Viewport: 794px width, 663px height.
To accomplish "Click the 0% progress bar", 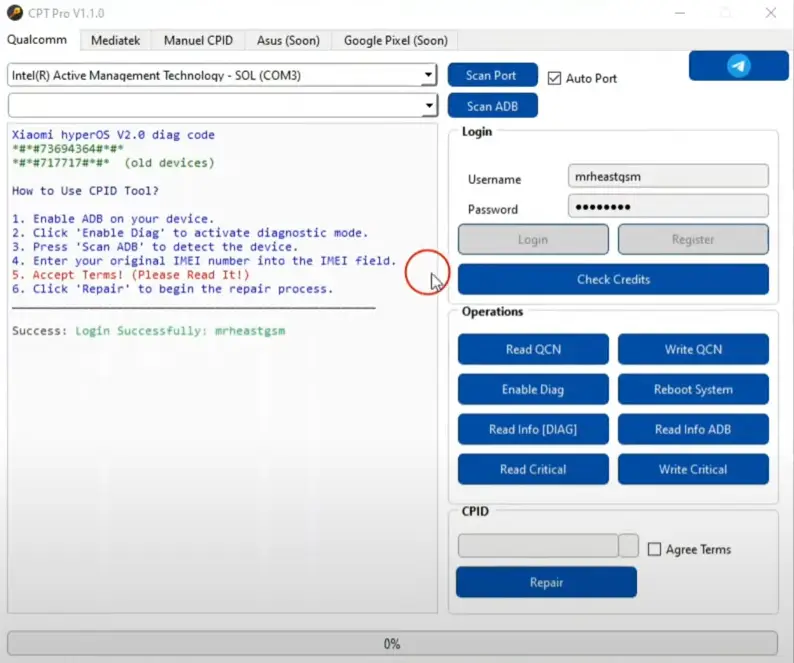I will click(x=392, y=643).
